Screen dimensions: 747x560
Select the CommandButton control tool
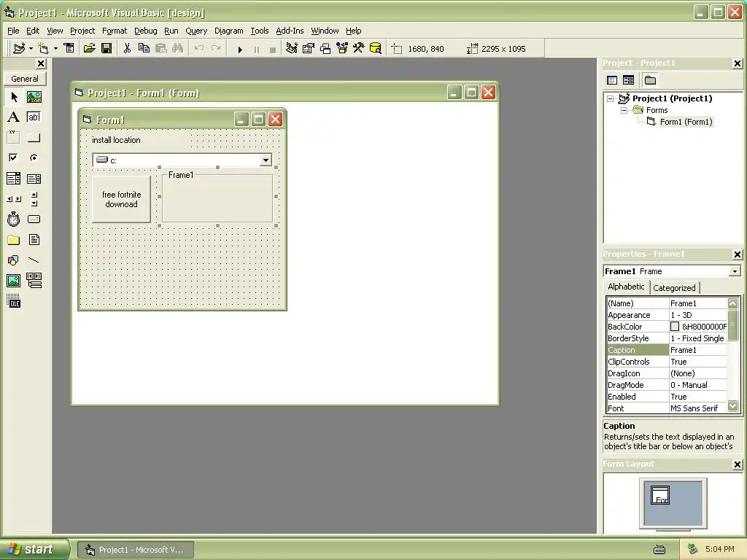tap(34, 138)
